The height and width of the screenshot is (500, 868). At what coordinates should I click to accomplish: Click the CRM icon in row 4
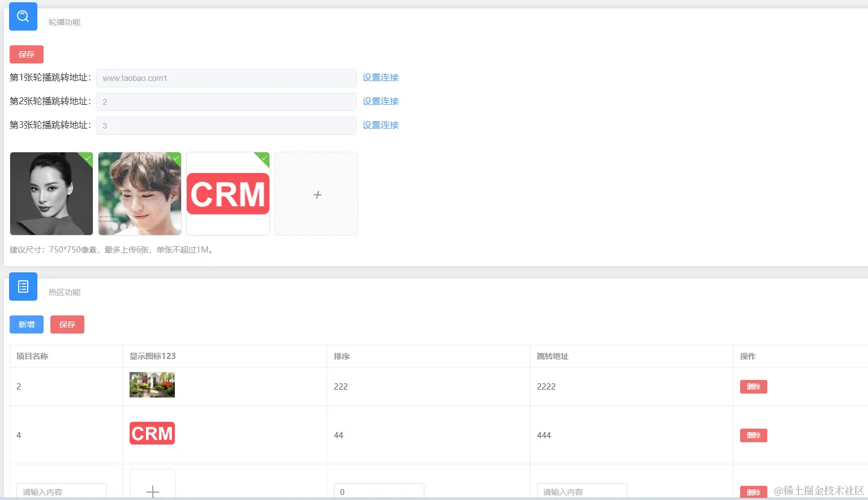152,433
